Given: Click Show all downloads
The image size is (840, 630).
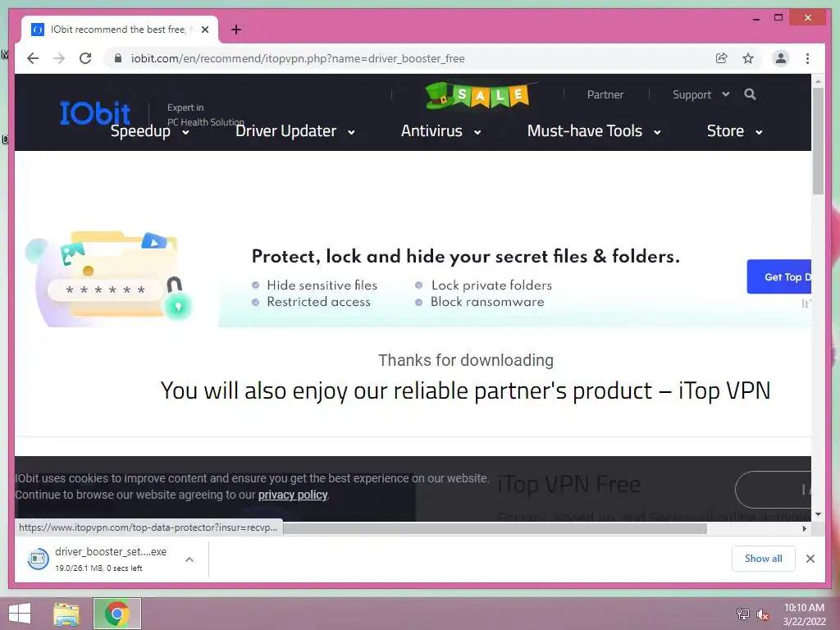Looking at the screenshot, I should click(763, 559).
